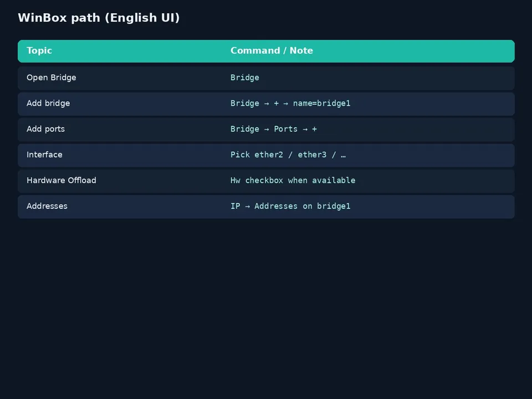
Task: Click 'IP' in the Addresses row command
Action: 236,206
